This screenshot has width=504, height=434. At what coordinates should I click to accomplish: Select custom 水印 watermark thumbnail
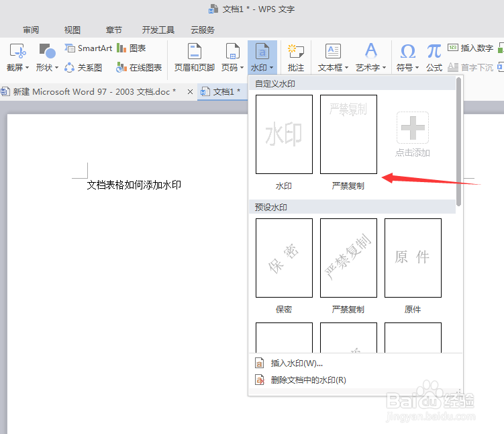[284, 134]
